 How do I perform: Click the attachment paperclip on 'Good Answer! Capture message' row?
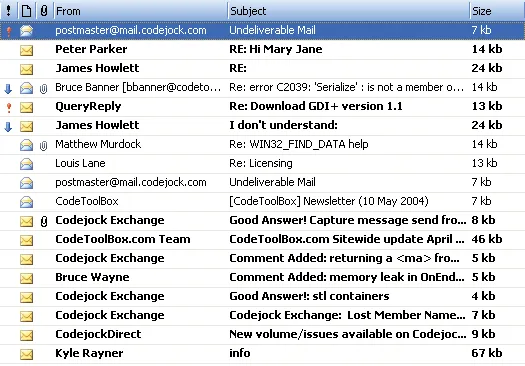click(x=44, y=221)
